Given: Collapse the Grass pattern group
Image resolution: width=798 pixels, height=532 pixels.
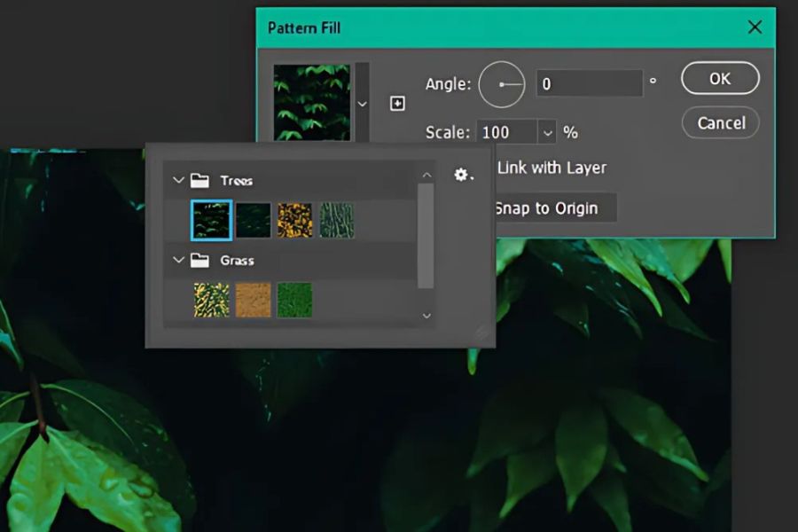Looking at the screenshot, I should click(x=178, y=261).
